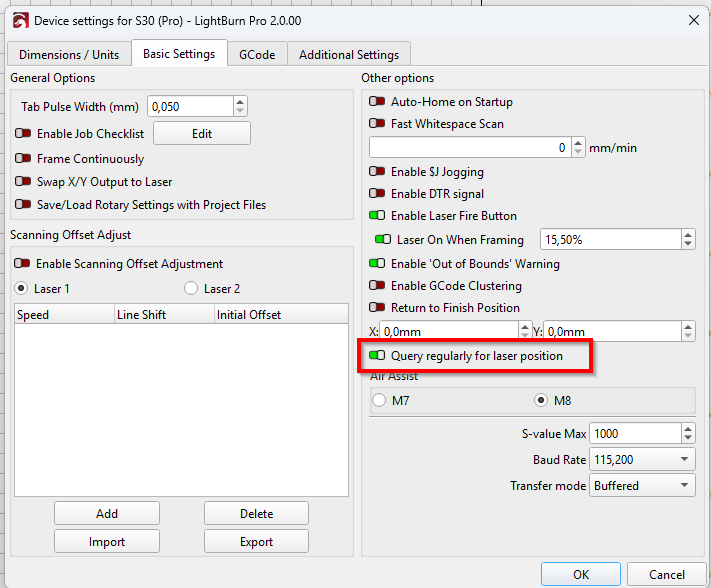
Task: Toggle Save/Load Rotary Settings with Project Files
Action: 23,204
